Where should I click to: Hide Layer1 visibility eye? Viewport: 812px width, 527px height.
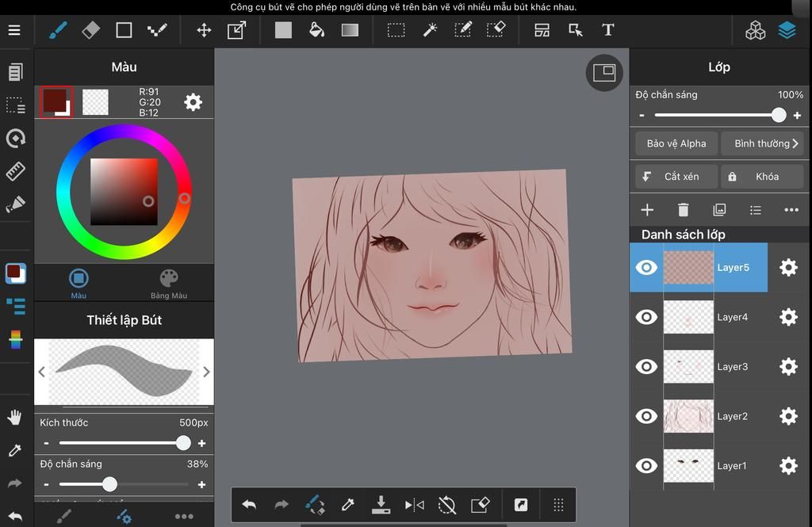(646, 466)
